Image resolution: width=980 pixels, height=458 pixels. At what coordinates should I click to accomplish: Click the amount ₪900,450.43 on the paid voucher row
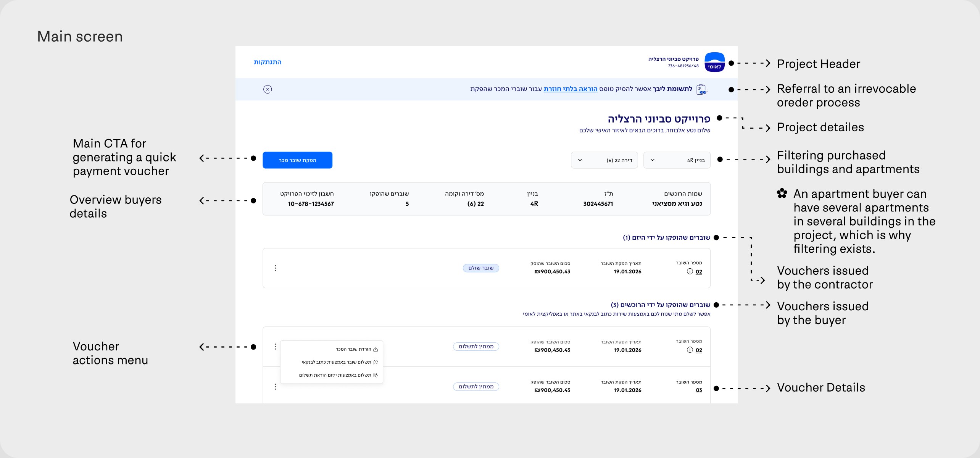(552, 272)
